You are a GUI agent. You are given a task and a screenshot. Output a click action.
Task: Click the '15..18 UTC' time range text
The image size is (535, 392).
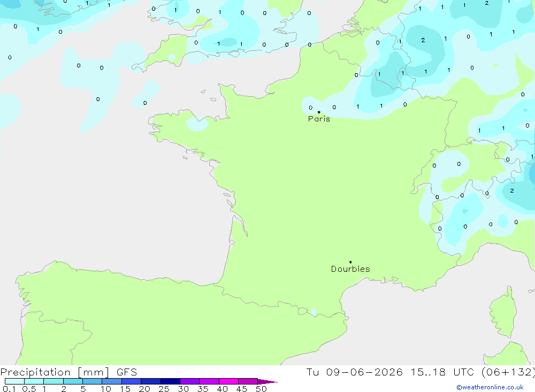coord(442,372)
